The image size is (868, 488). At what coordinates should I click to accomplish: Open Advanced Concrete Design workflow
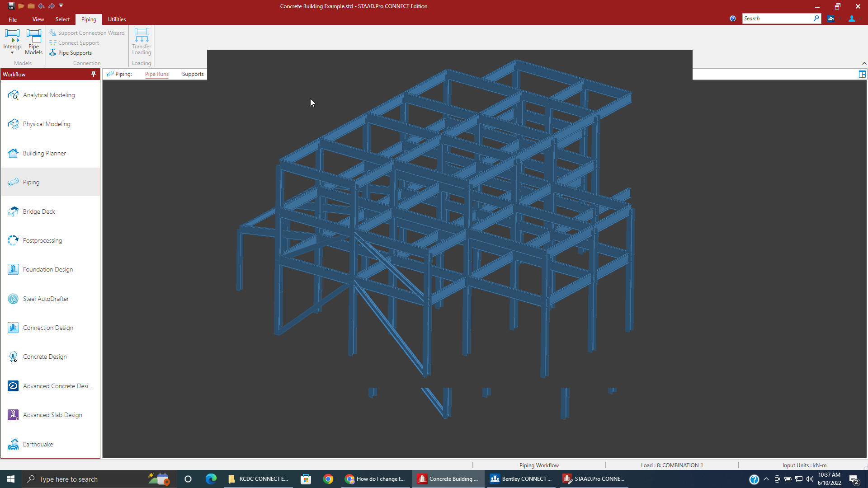[50, 386]
